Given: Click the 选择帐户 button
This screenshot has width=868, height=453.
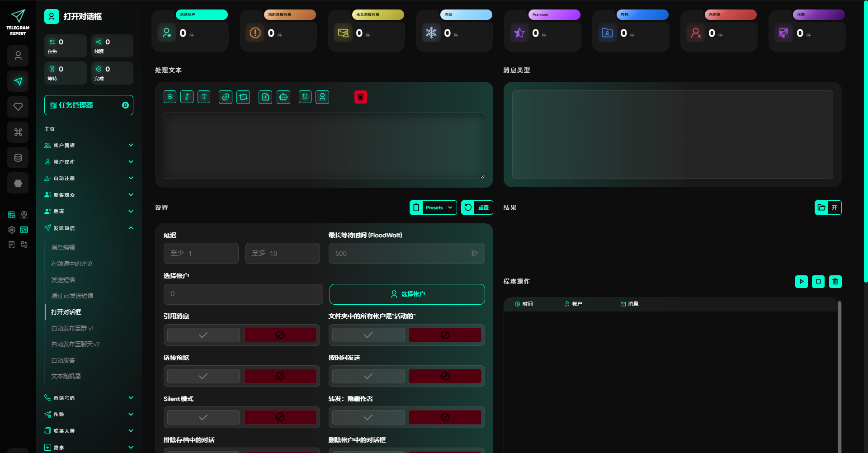Looking at the screenshot, I should (x=407, y=294).
